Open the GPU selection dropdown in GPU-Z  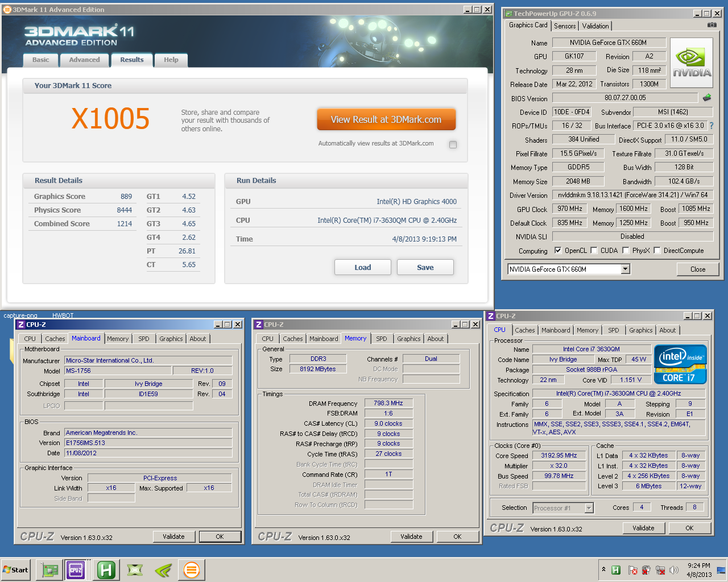(x=626, y=269)
